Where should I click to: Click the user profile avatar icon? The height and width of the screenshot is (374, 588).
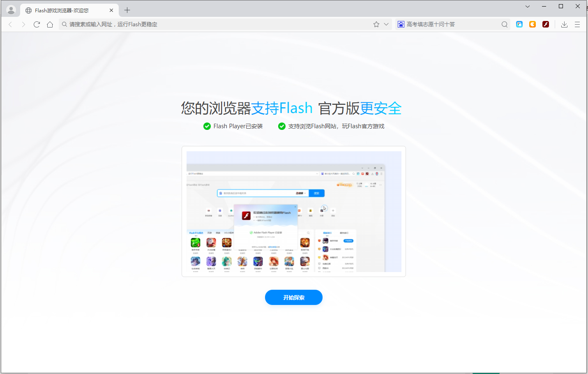(x=11, y=10)
